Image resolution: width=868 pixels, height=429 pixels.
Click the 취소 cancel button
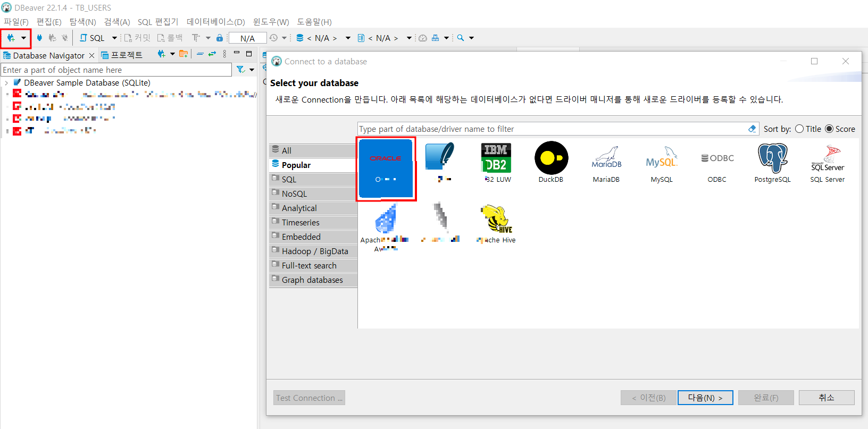[x=827, y=398]
